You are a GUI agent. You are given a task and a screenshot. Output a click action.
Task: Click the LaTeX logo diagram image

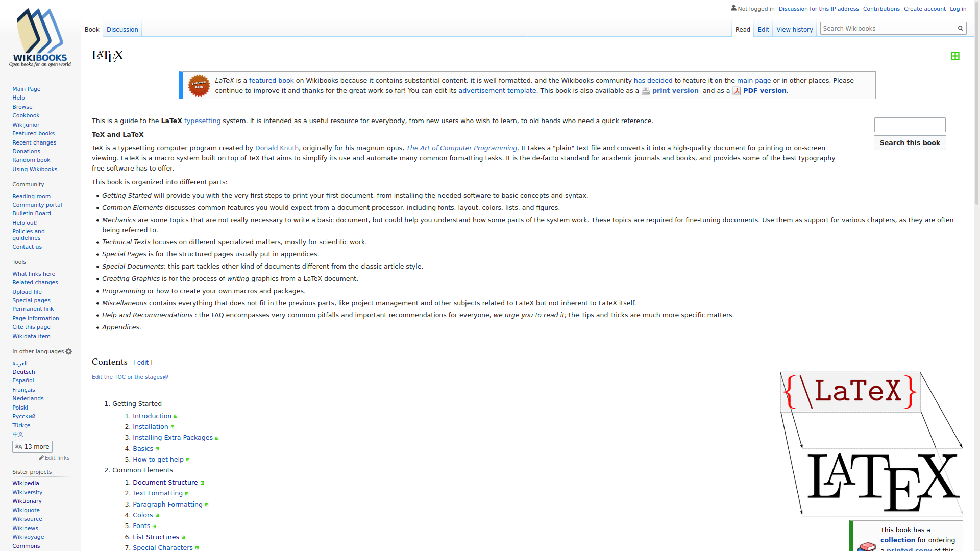point(871,444)
